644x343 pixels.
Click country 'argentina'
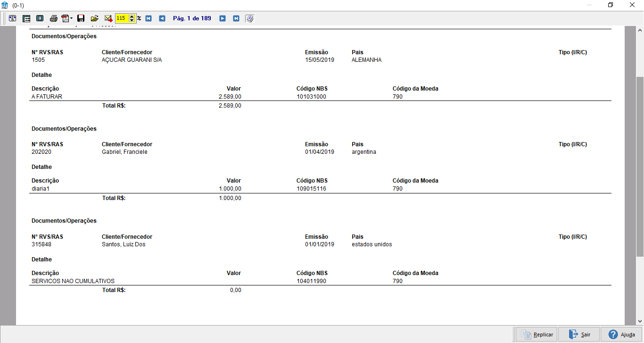tap(364, 152)
